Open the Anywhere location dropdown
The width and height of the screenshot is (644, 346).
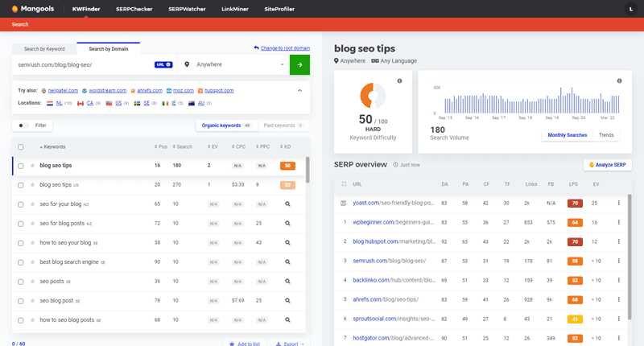tap(233, 64)
